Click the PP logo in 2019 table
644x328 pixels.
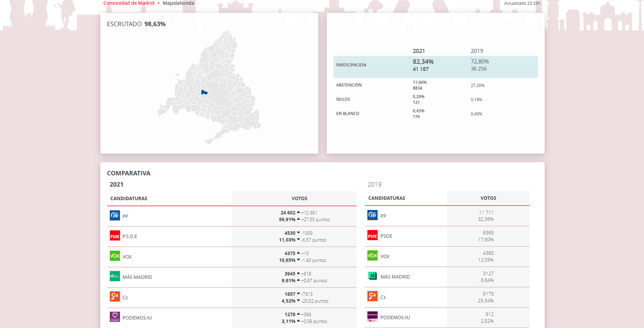373,215
